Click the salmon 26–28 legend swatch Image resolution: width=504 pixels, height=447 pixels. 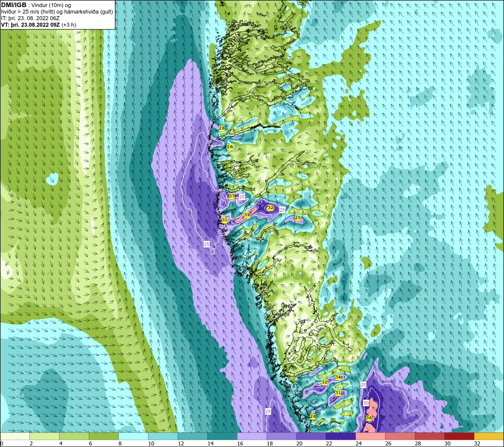pyautogui.click(x=400, y=436)
